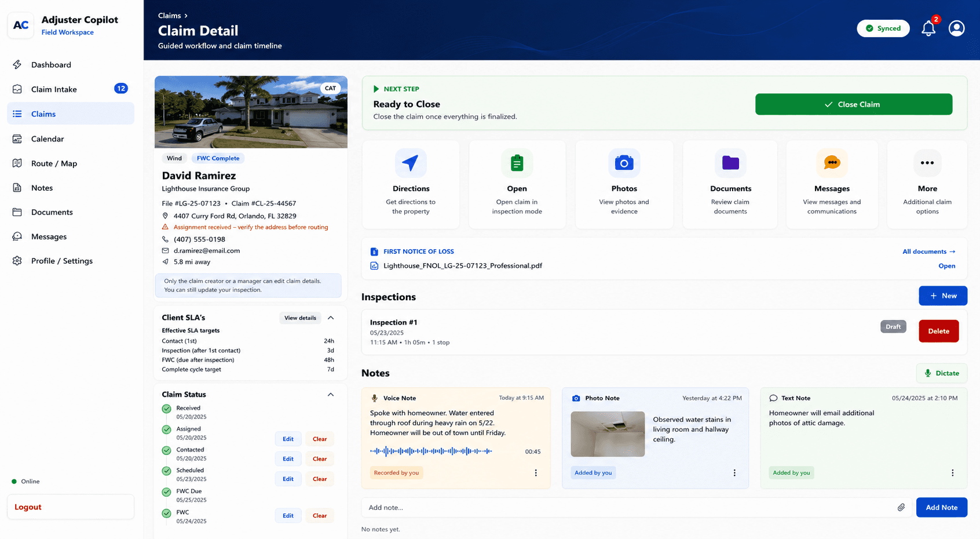This screenshot has height=539, width=980.
Task: Click the Voice Note microphone icon
Action: pyautogui.click(x=375, y=398)
